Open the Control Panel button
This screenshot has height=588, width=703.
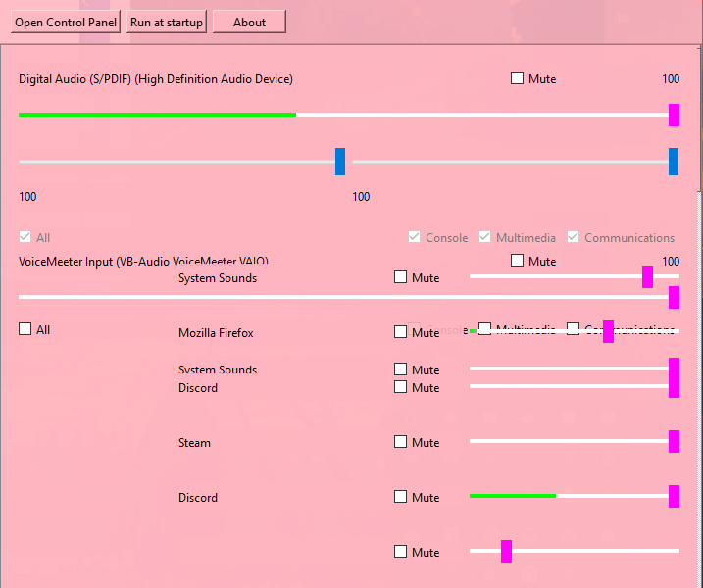coord(66,22)
